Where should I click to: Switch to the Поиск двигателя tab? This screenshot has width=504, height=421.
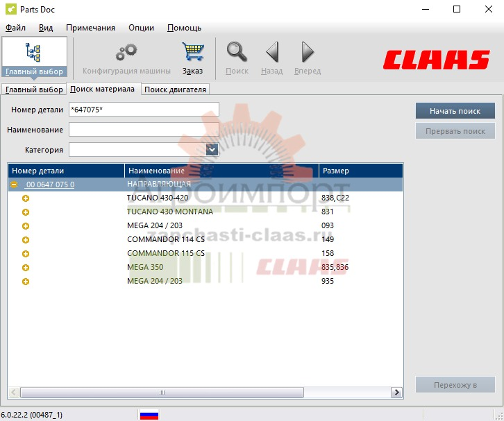(175, 89)
